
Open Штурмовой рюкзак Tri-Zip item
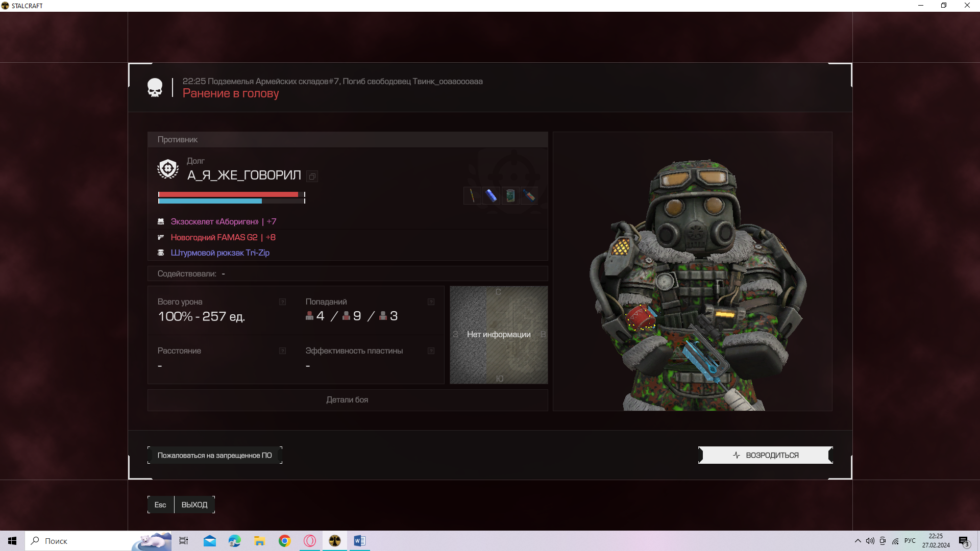[x=220, y=253]
